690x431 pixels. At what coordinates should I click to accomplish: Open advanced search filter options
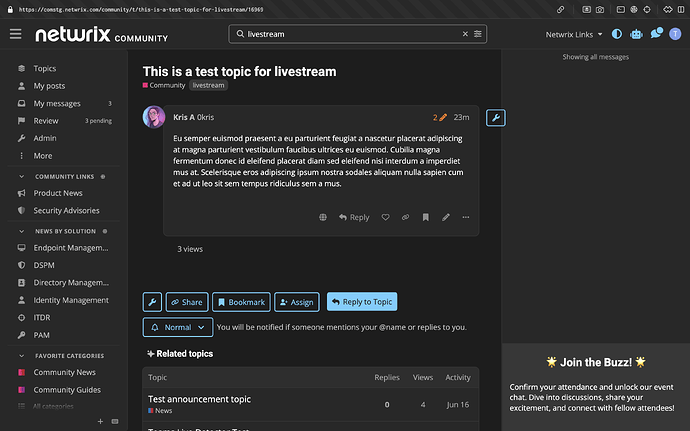pyautogui.click(x=477, y=34)
